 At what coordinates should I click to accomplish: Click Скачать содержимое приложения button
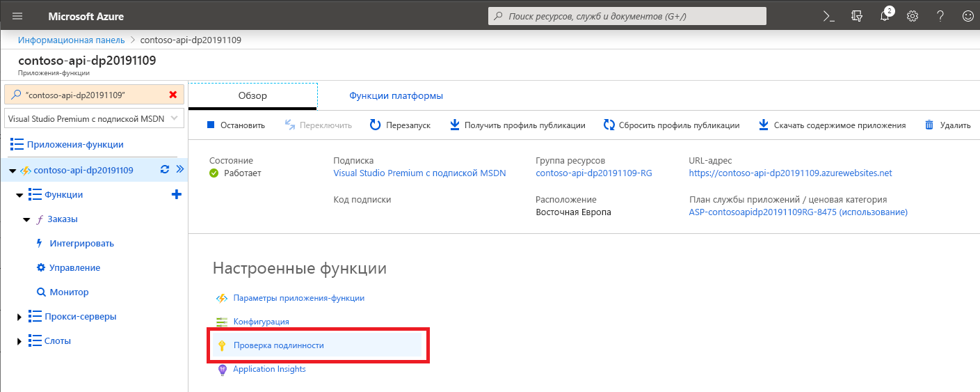point(832,125)
